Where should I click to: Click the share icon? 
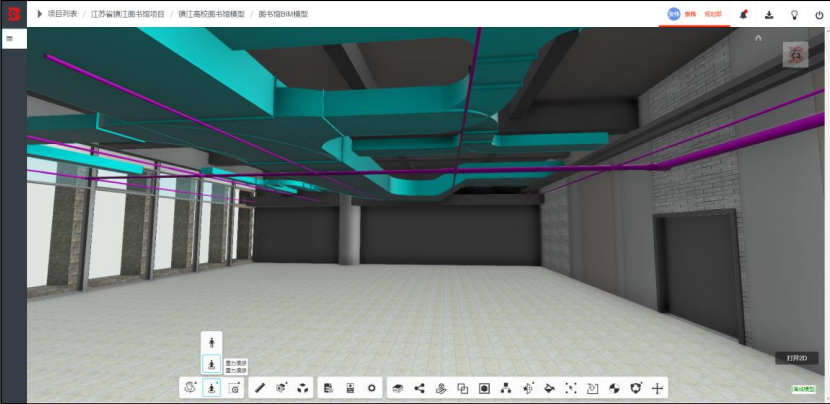pyautogui.click(x=419, y=388)
